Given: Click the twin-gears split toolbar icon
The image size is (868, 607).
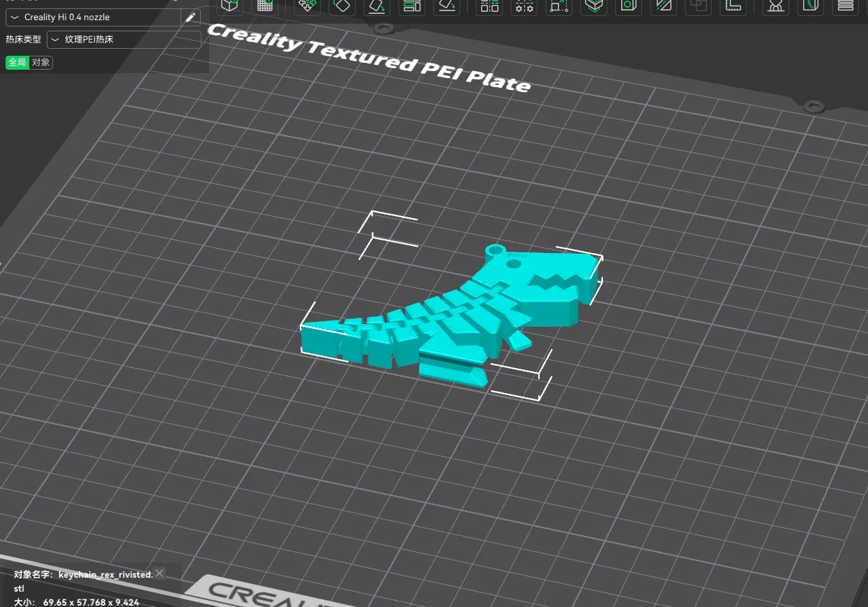Looking at the screenshot, I should tap(524, 6).
